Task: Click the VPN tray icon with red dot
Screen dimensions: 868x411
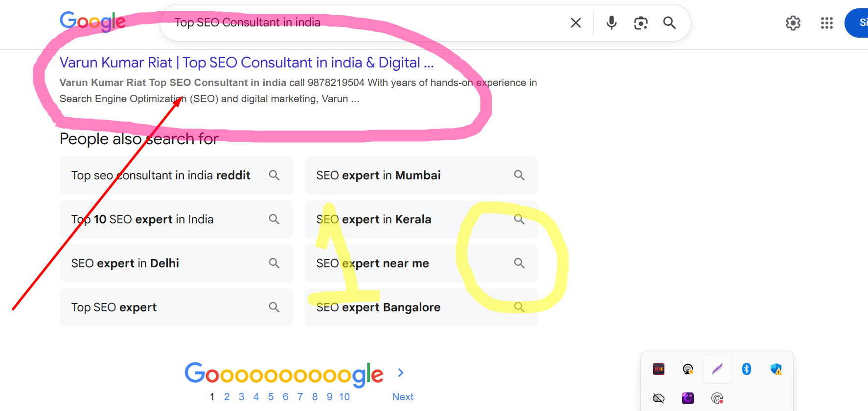Action: (x=717, y=398)
